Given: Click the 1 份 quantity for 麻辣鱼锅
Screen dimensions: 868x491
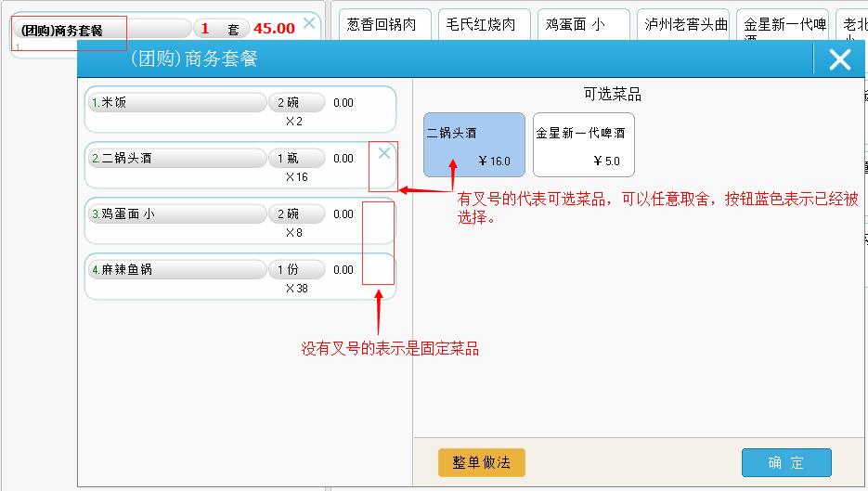Looking at the screenshot, I should coord(296,270).
